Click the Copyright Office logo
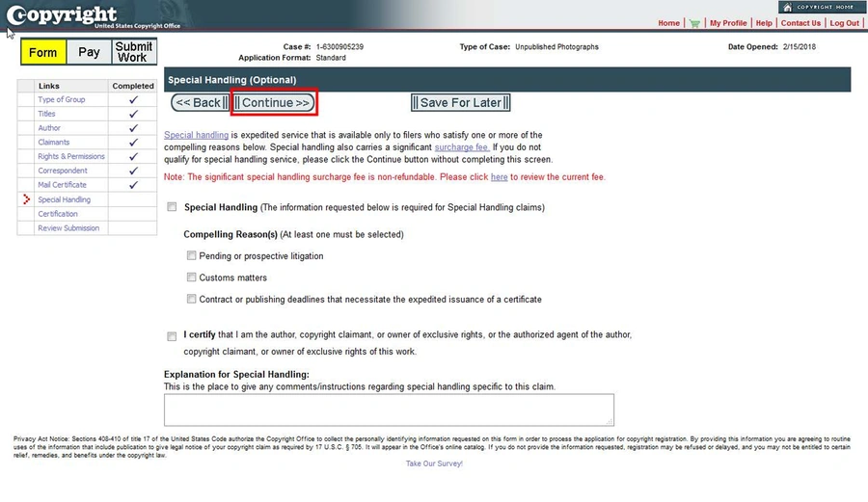Image resolution: width=868 pixels, height=502 pixels. coord(93,16)
